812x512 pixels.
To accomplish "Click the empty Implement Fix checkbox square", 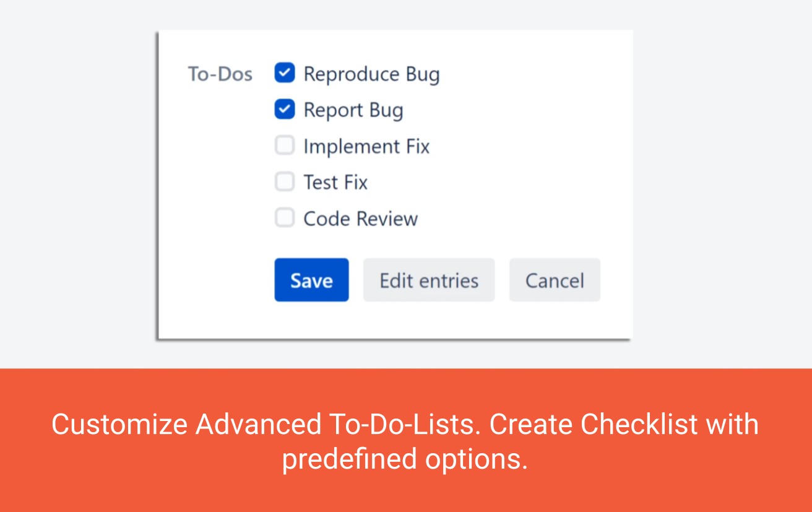I will [x=284, y=145].
